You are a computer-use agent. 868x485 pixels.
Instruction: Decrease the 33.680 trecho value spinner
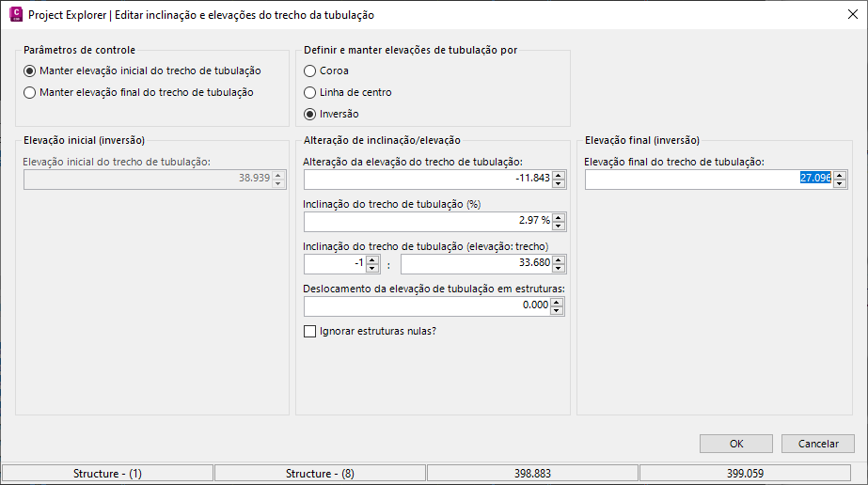[559, 269]
